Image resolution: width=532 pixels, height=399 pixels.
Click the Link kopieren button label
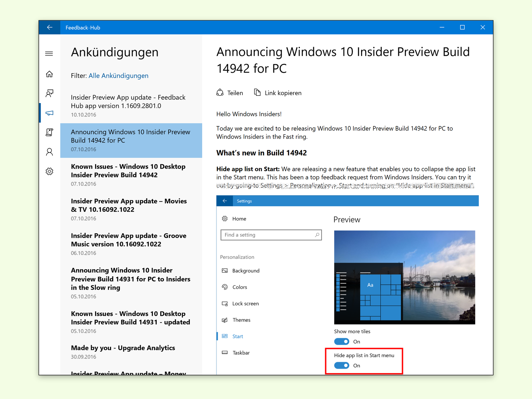[x=283, y=93]
